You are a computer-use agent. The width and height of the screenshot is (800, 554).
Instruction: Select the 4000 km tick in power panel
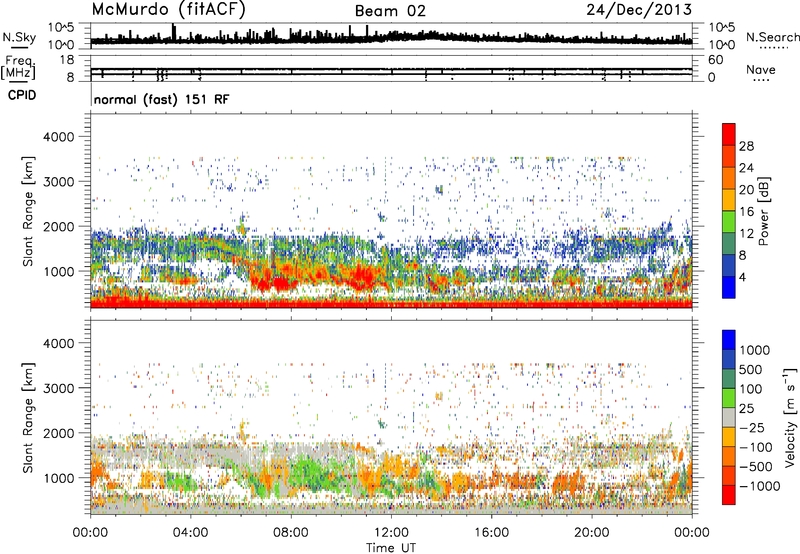coord(58,137)
